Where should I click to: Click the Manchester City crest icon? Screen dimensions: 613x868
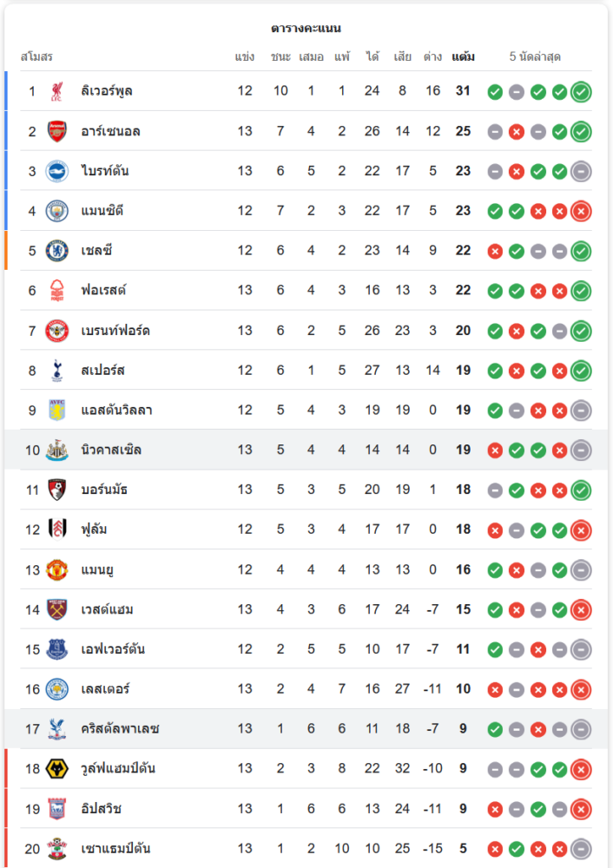pyautogui.click(x=57, y=211)
